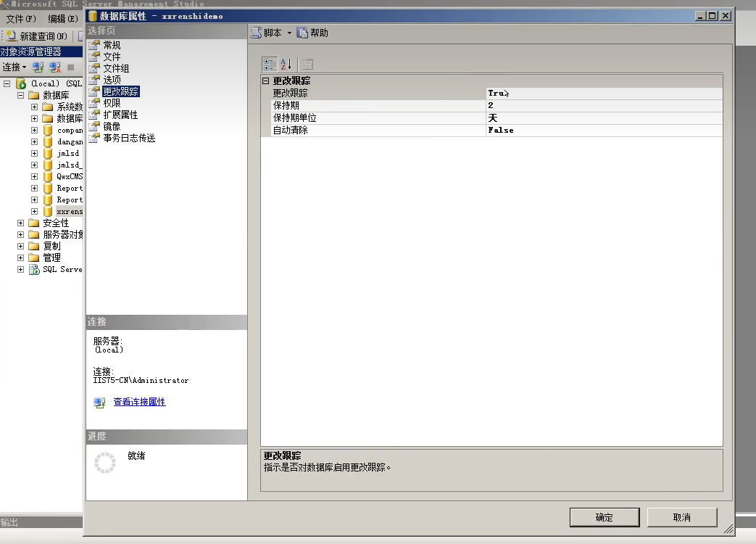Click the 对象资源管理器 panel title
Screen dimensions: 756x544
[x=31, y=51]
